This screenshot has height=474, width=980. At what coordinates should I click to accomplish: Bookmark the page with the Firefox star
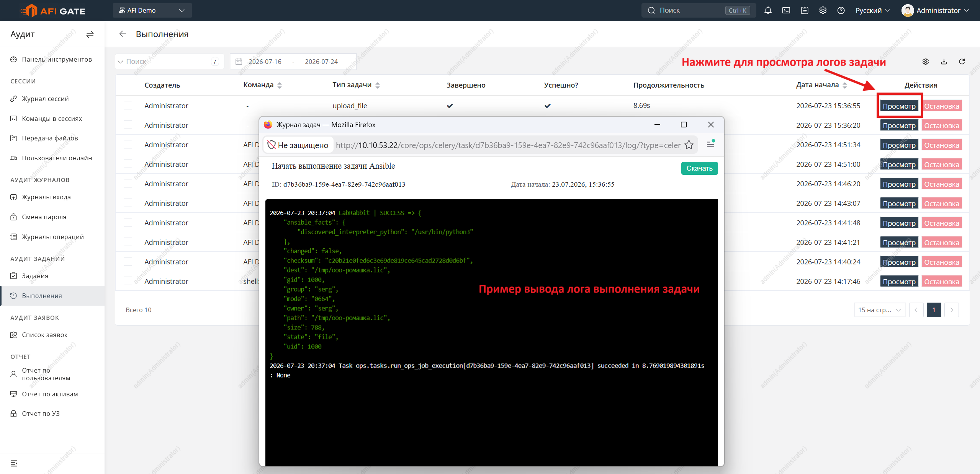[x=689, y=145]
